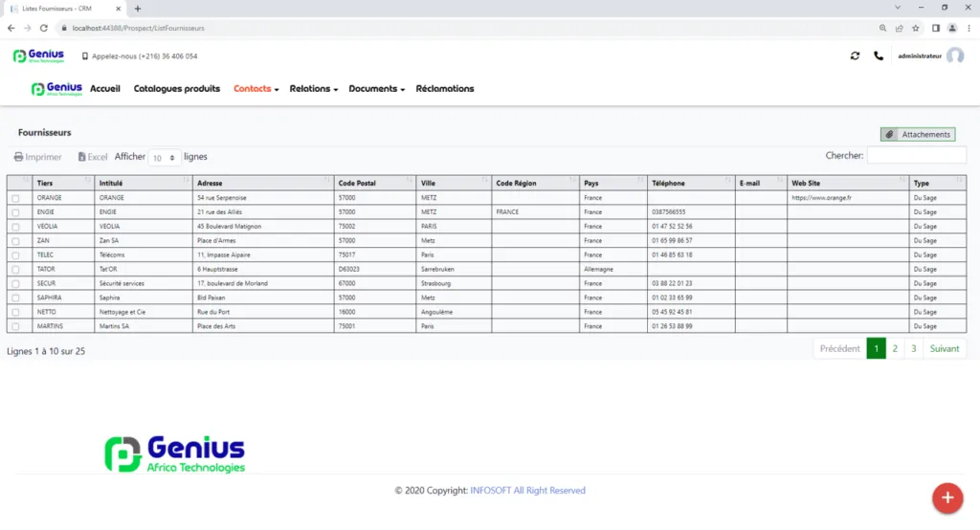Check the ZAN row checkbox
980x530 pixels.
(x=15, y=241)
